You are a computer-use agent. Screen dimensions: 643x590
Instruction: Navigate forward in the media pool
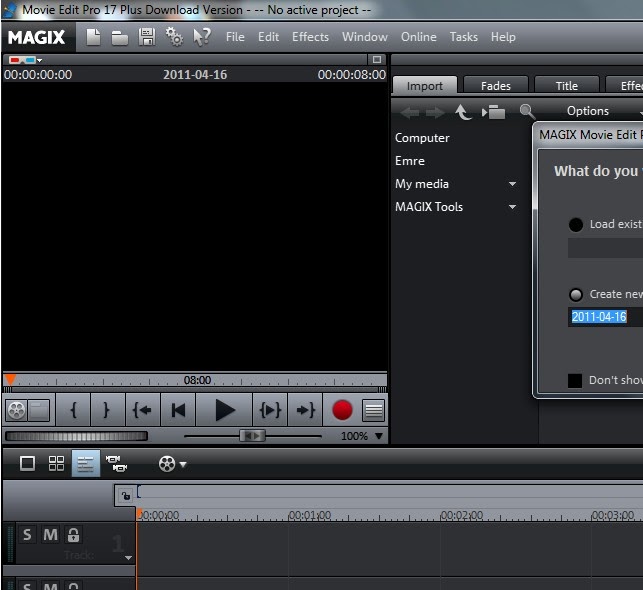436,112
